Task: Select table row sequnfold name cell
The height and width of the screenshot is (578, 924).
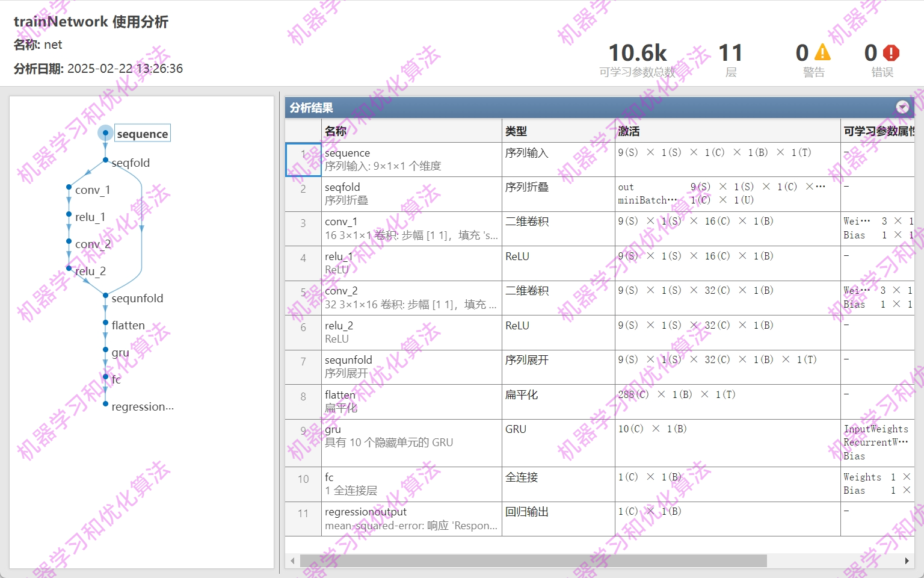Action: [x=411, y=367]
